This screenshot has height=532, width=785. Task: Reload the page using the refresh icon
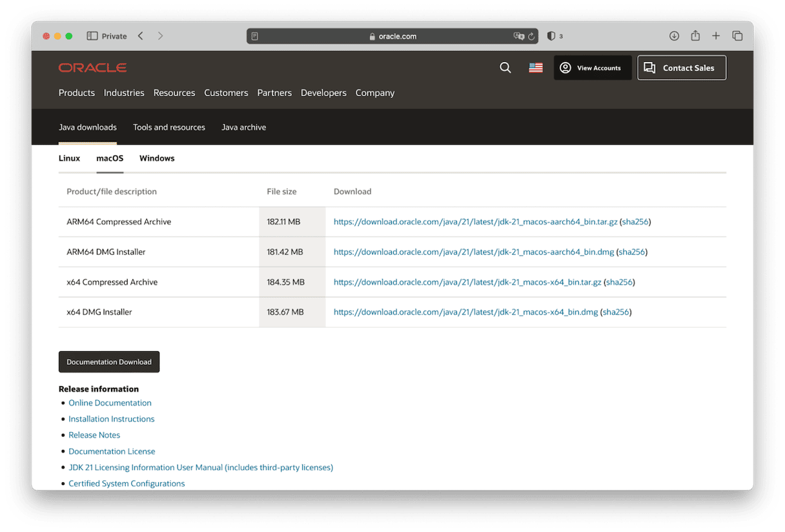531,36
